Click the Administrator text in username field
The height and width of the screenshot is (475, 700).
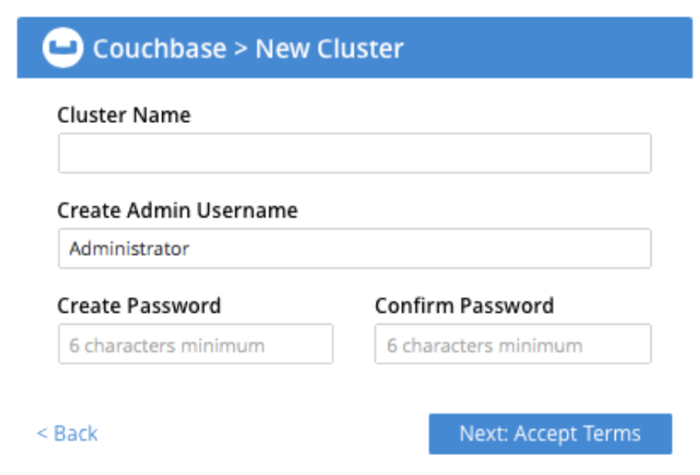tap(129, 249)
